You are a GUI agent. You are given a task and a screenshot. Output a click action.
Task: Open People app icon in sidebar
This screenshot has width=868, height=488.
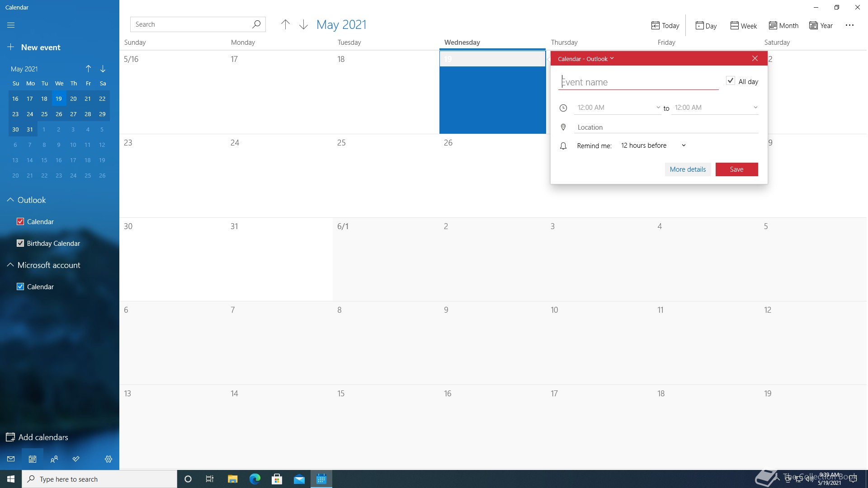pos(54,459)
